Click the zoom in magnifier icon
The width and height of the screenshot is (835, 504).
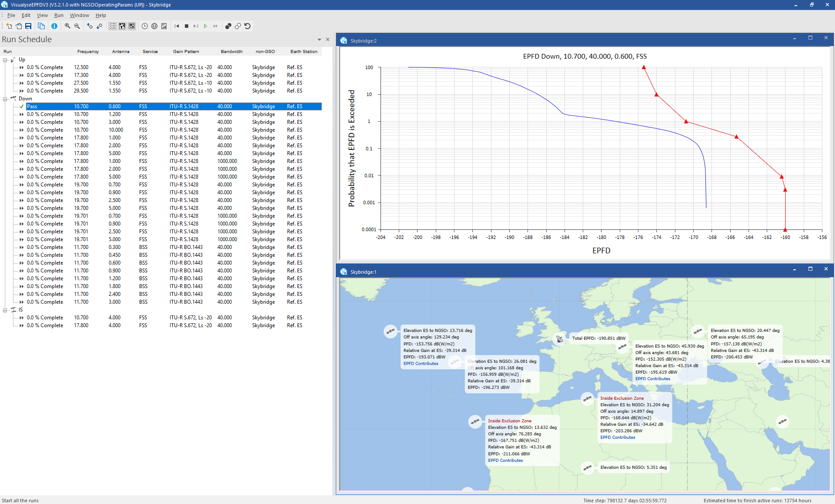tap(67, 26)
